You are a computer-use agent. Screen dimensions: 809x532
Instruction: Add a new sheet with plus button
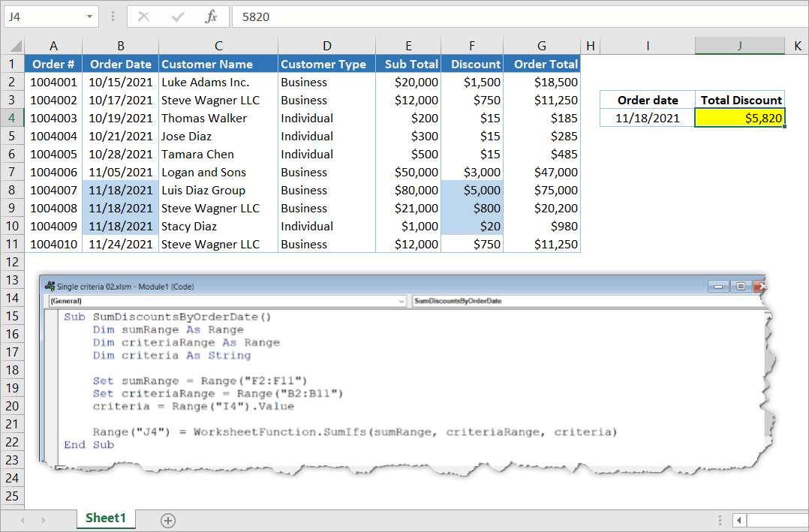click(168, 520)
